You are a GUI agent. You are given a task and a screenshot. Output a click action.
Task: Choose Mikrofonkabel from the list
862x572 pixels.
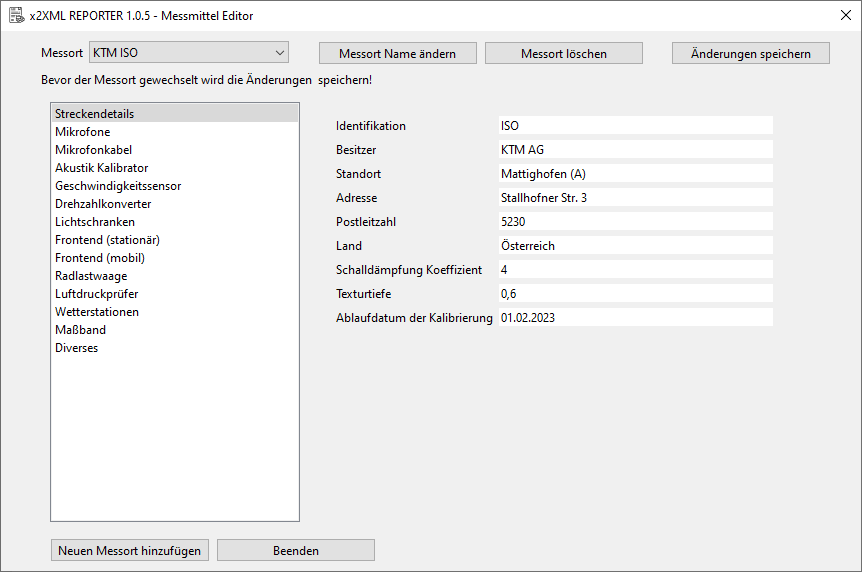click(93, 150)
